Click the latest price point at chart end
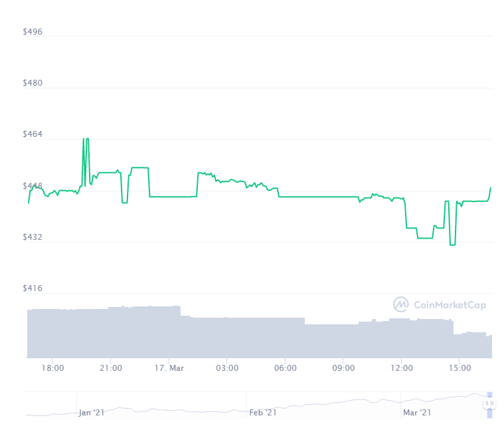 click(491, 188)
